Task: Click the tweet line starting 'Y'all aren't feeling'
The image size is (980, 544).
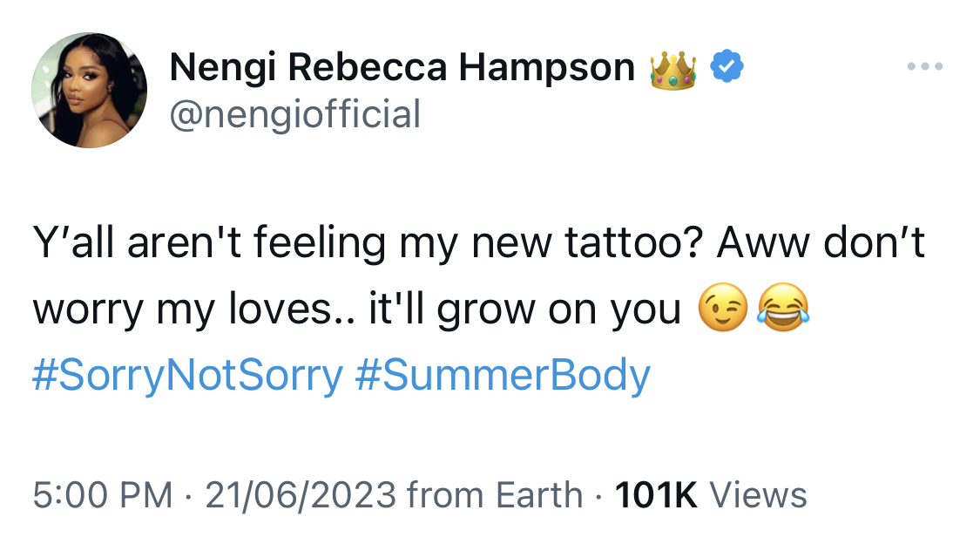Action: [479, 242]
